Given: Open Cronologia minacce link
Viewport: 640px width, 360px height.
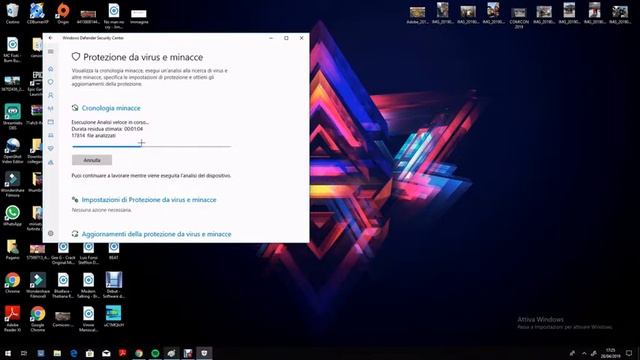Looking at the screenshot, I should click(111, 108).
